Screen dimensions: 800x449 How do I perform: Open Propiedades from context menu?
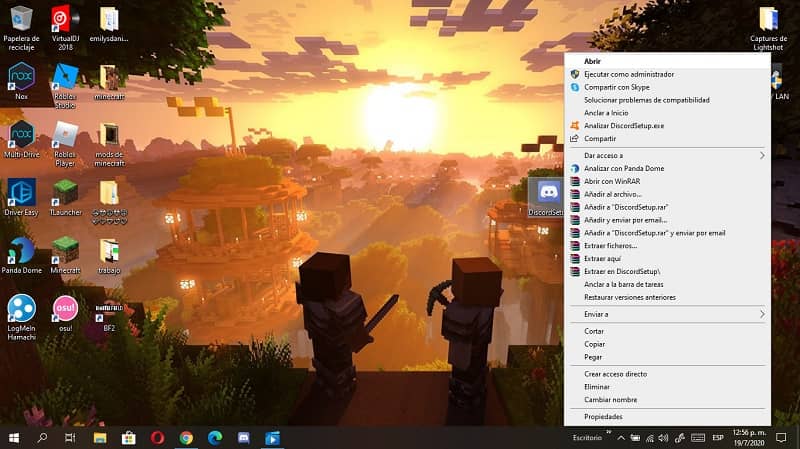click(667, 417)
